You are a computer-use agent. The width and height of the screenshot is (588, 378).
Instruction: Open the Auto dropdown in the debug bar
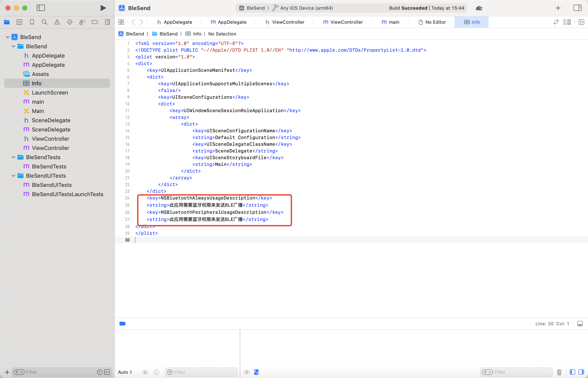pyautogui.click(x=125, y=372)
